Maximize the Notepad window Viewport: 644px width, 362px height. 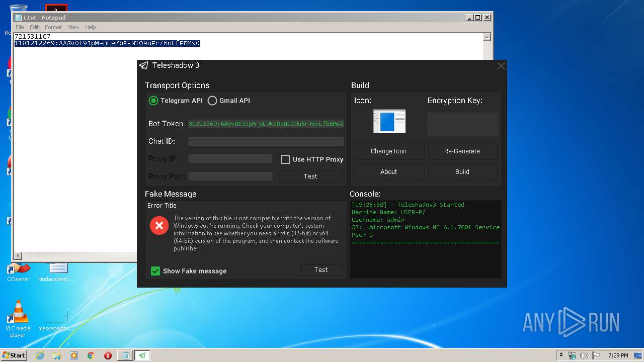coord(478,17)
